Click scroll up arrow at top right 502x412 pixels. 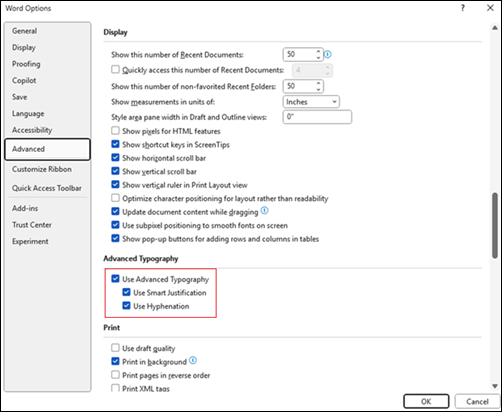(x=495, y=28)
